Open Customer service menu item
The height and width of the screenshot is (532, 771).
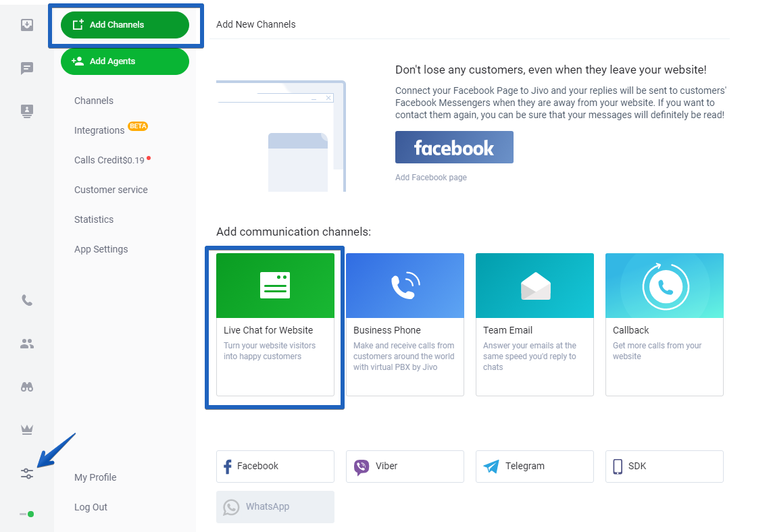pos(111,190)
